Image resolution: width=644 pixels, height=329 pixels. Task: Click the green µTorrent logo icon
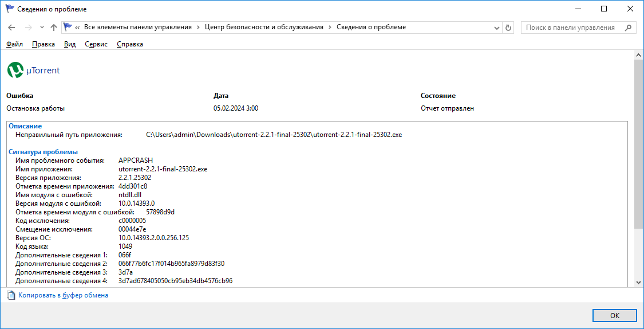(x=15, y=70)
